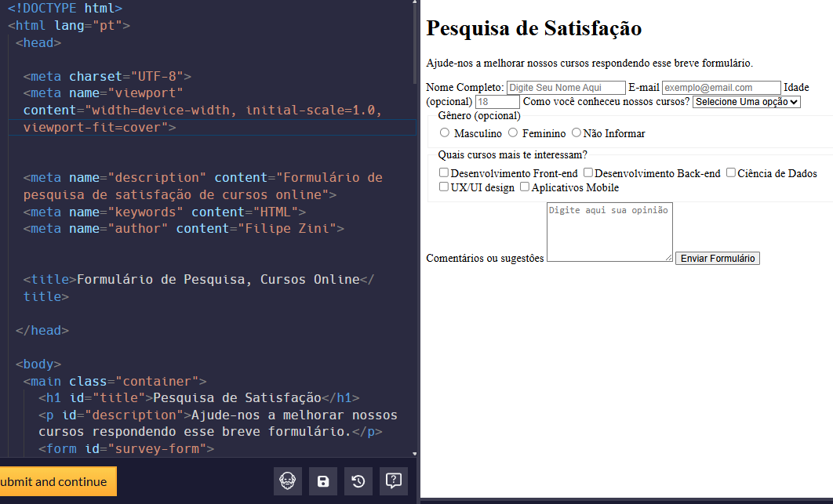Screen dimensions: 833x504
Task: Click the reset code history icon
Action: pos(358,481)
